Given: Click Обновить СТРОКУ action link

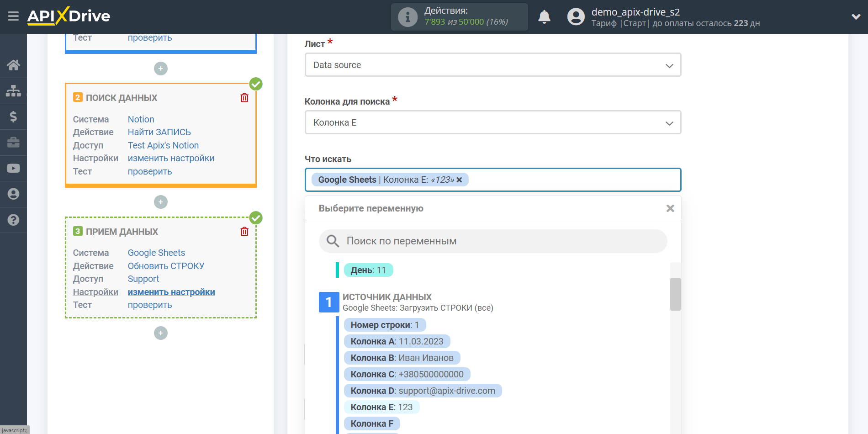Looking at the screenshot, I should point(166,266).
